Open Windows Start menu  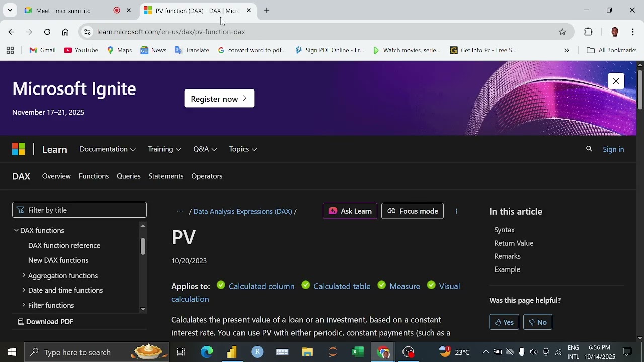click(x=12, y=352)
